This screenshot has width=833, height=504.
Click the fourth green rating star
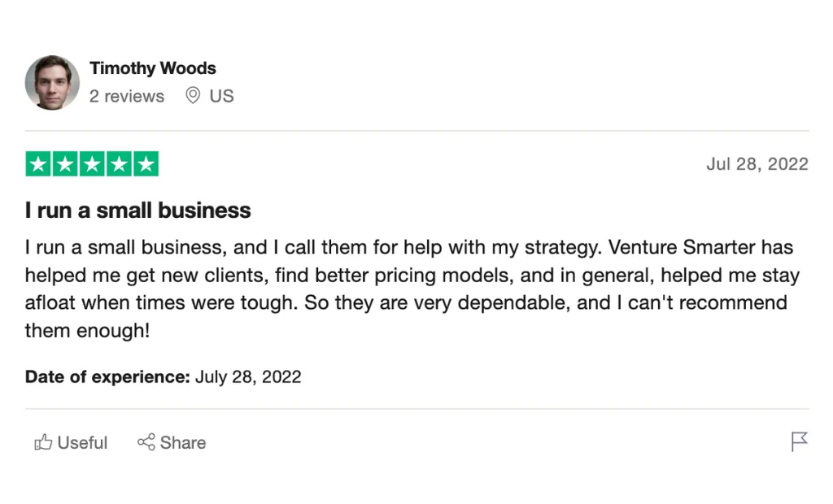click(x=118, y=163)
